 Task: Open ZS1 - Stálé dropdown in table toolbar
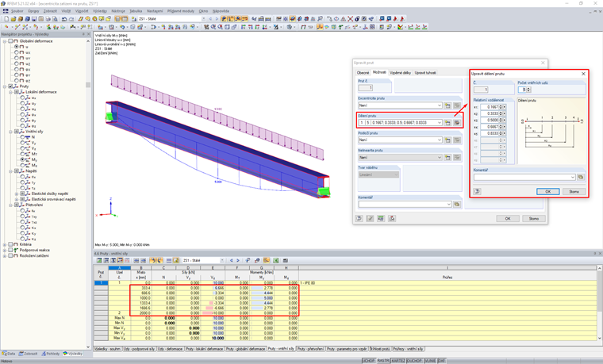click(x=222, y=260)
